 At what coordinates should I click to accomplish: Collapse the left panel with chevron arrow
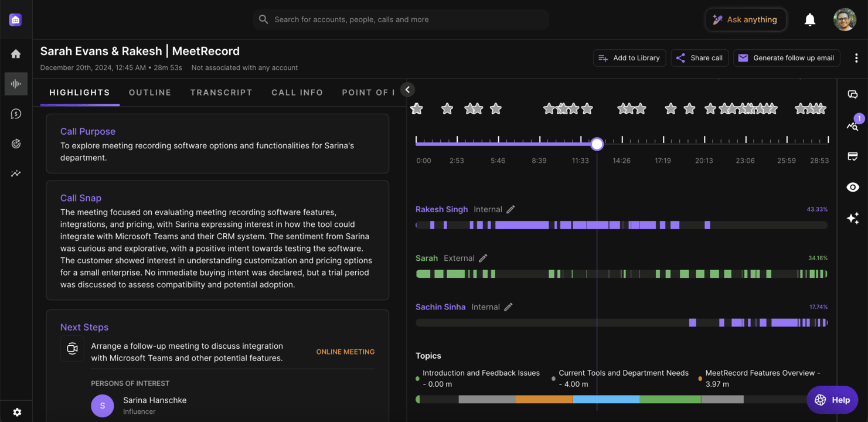pos(407,90)
